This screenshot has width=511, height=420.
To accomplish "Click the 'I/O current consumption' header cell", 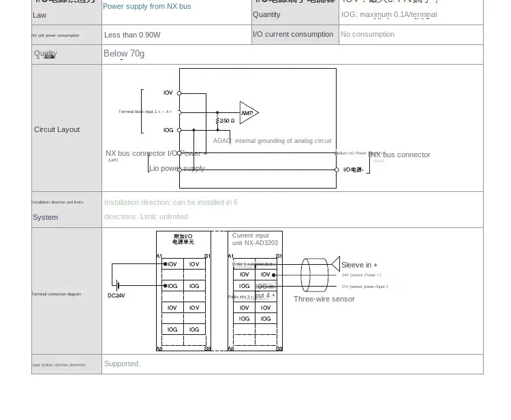I will coord(295,35).
